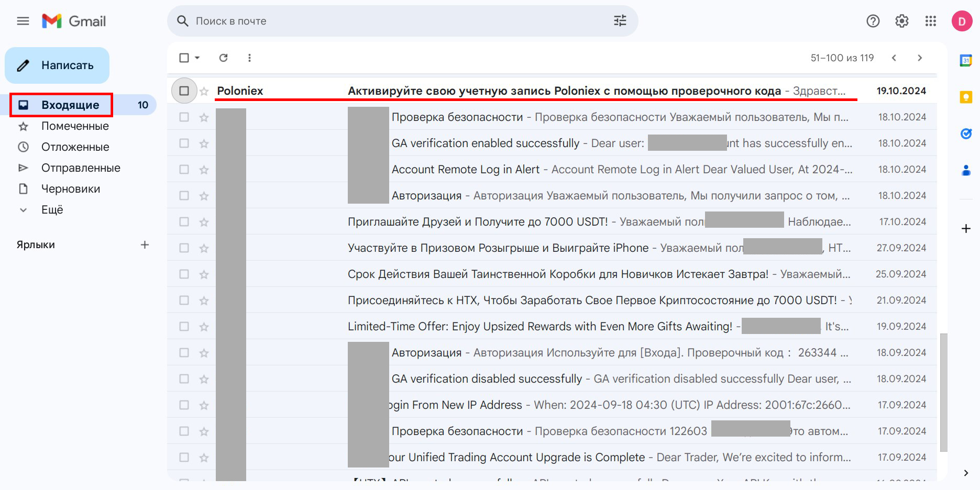Select the Account Remote Log in Alert checkbox
The height and width of the screenshot is (490, 980).
pos(184,169)
